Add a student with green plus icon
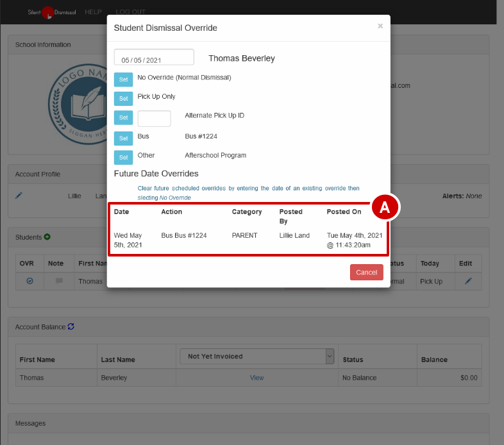 tap(47, 237)
